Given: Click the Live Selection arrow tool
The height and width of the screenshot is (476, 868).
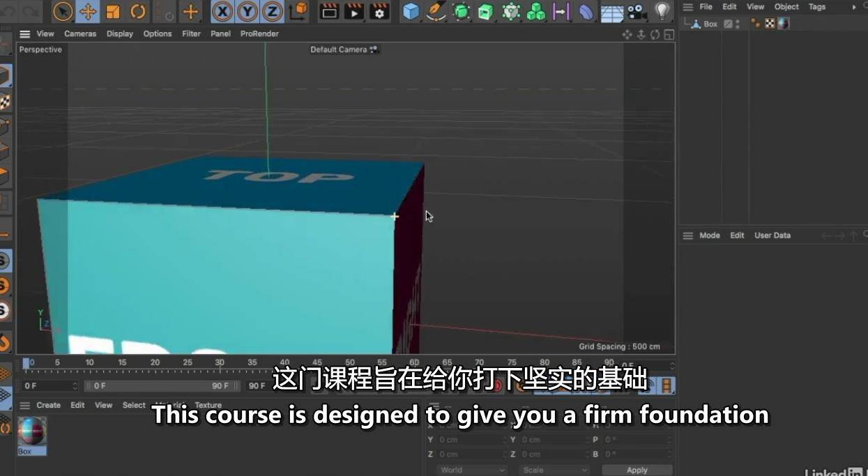Looking at the screenshot, I should pyautogui.click(x=63, y=11).
